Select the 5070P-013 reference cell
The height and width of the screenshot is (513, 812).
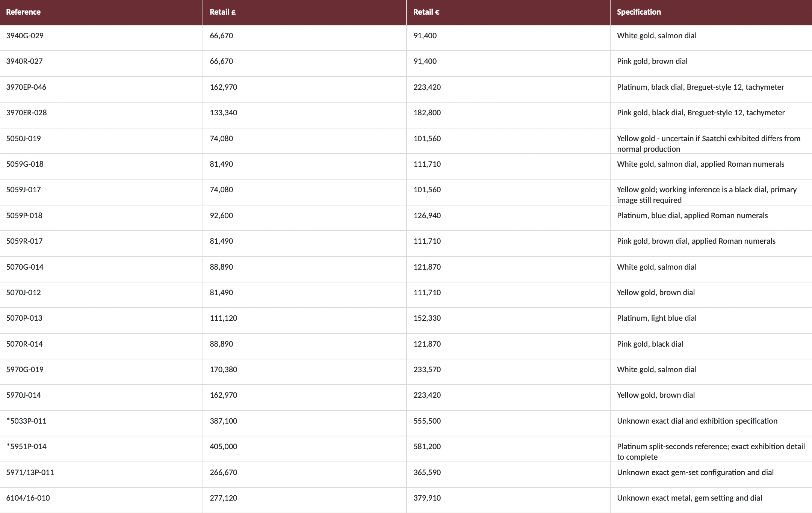coord(101,321)
